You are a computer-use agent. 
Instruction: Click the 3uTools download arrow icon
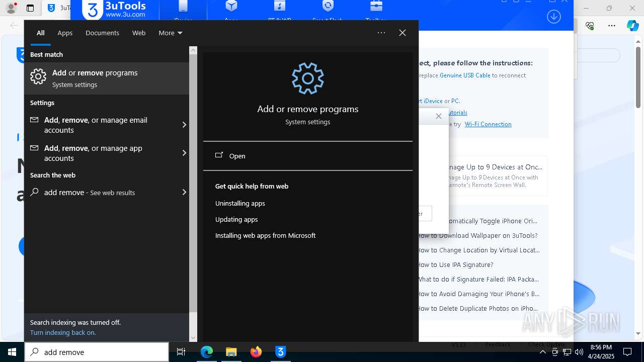(x=554, y=16)
